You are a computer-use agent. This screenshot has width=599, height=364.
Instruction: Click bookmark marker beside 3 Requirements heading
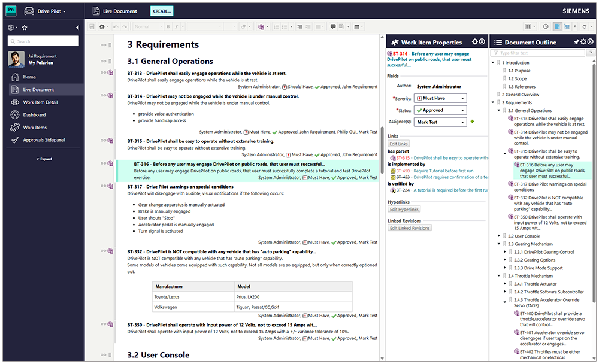tap(110, 45)
